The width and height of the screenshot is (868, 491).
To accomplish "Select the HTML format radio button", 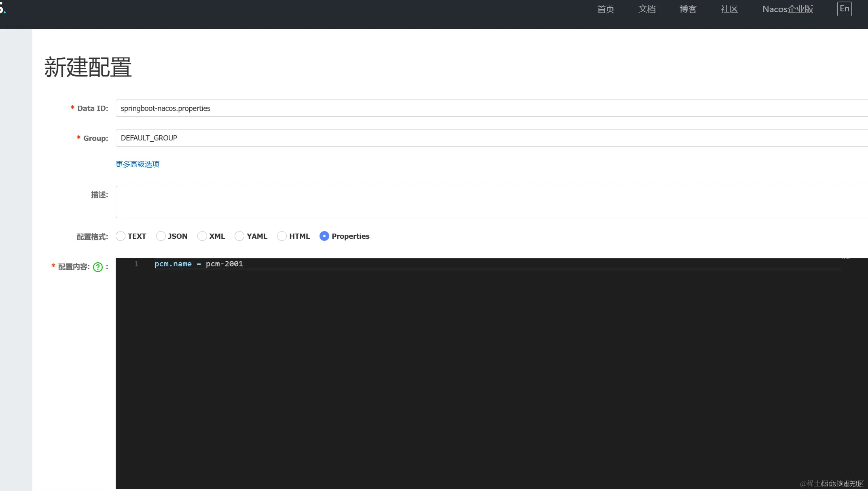I will (x=282, y=236).
